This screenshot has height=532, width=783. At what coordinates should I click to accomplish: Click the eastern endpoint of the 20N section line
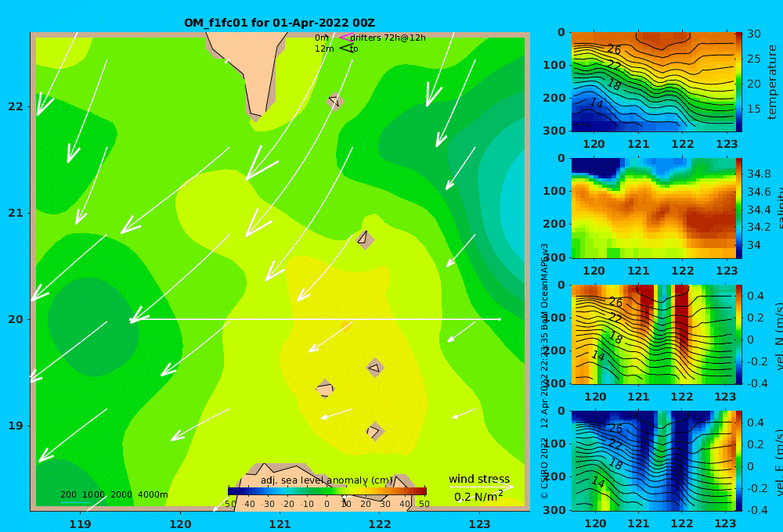(500, 319)
